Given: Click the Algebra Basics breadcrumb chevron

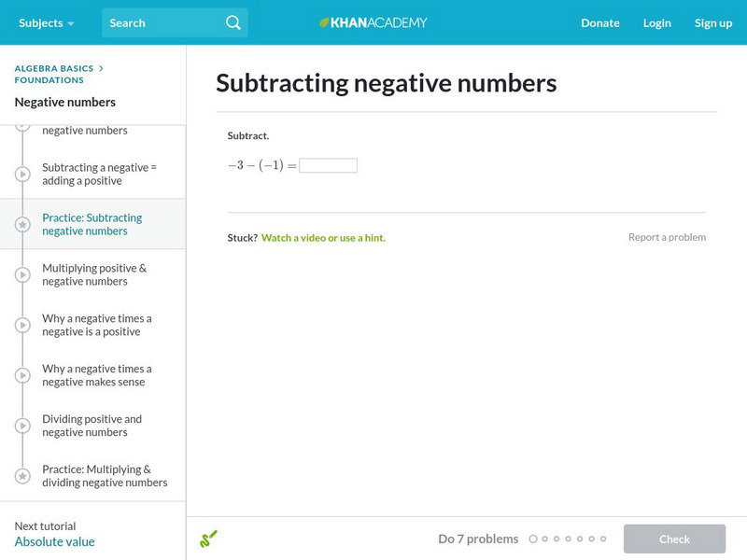Looking at the screenshot, I should (x=101, y=68).
